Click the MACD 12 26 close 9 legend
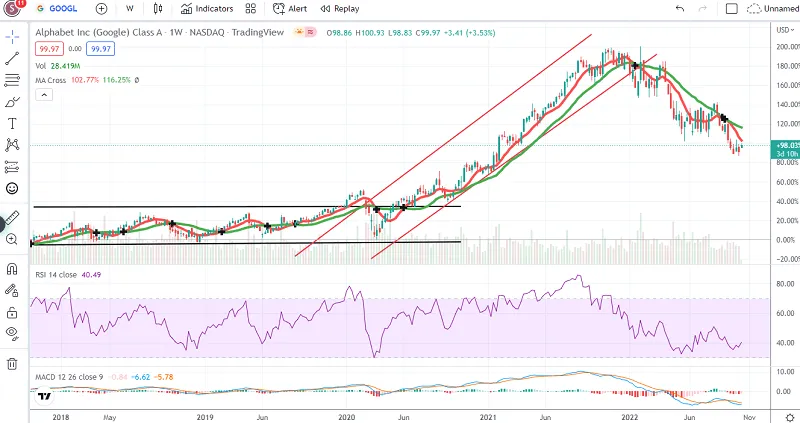Viewport: 800px width, 423px height. pyautogui.click(x=69, y=377)
